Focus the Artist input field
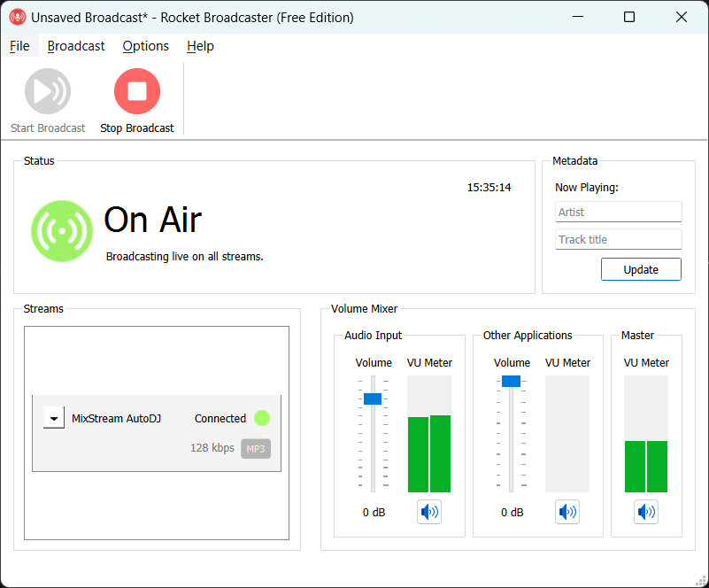Image resolution: width=709 pixels, height=588 pixels. (618, 212)
